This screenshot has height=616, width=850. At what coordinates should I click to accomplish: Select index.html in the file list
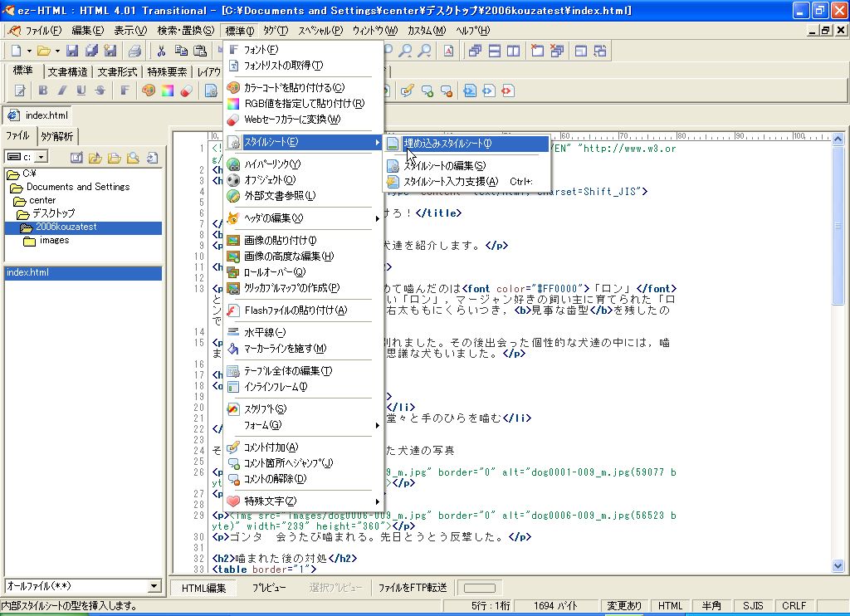[x=82, y=273]
